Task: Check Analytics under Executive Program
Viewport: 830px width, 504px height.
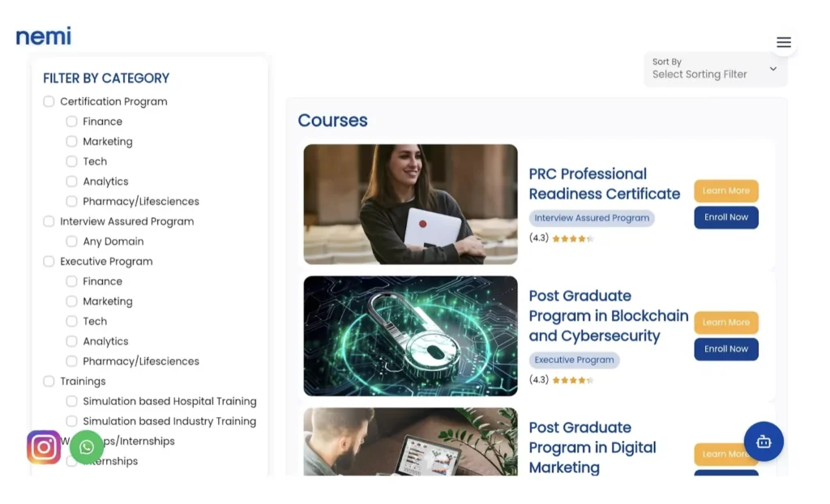Action: pos(71,341)
